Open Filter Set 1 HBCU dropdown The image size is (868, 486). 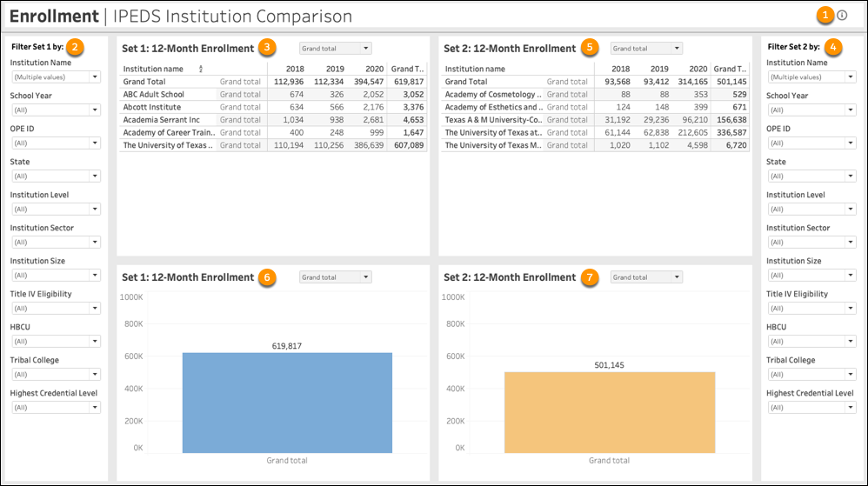[56, 342]
